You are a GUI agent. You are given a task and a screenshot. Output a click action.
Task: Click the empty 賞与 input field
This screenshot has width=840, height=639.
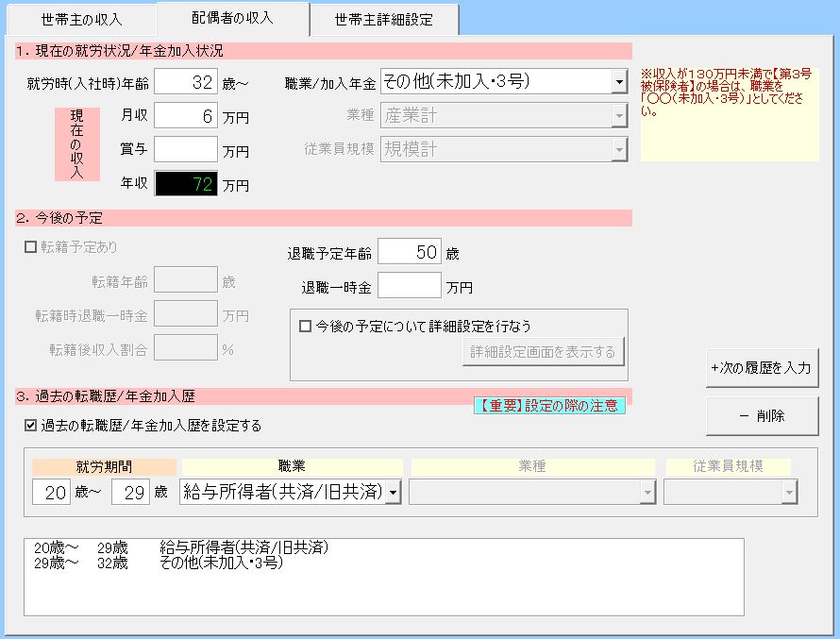point(186,149)
